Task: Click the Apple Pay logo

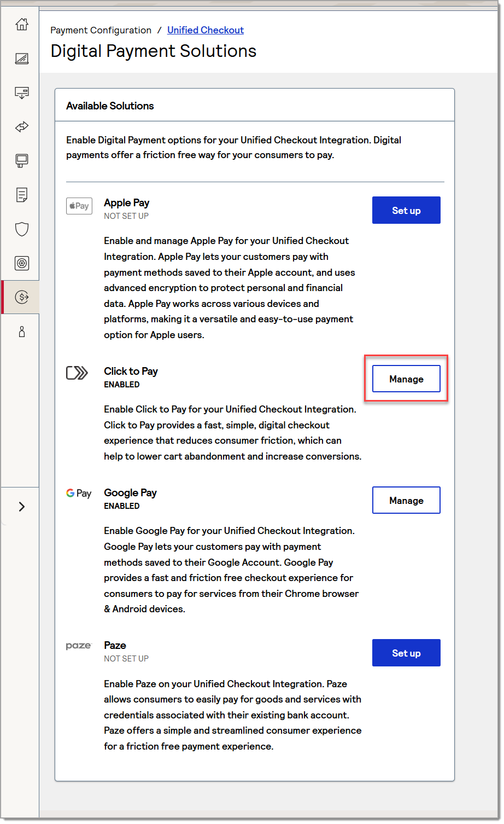Action: click(x=79, y=206)
